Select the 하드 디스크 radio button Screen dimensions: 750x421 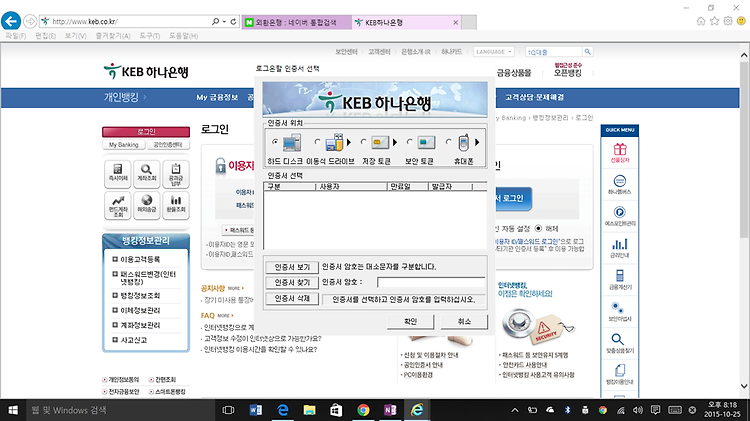pyautogui.click(x=275, y=142)
